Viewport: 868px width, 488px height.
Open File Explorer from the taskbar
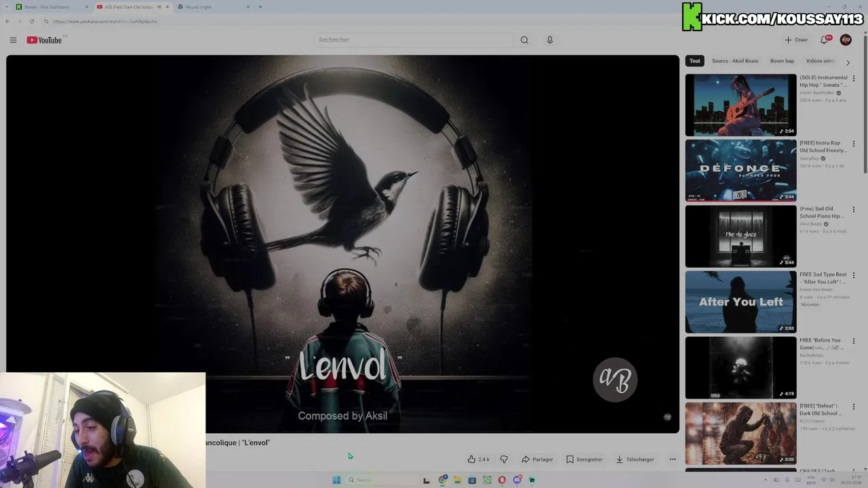(458, 480)
